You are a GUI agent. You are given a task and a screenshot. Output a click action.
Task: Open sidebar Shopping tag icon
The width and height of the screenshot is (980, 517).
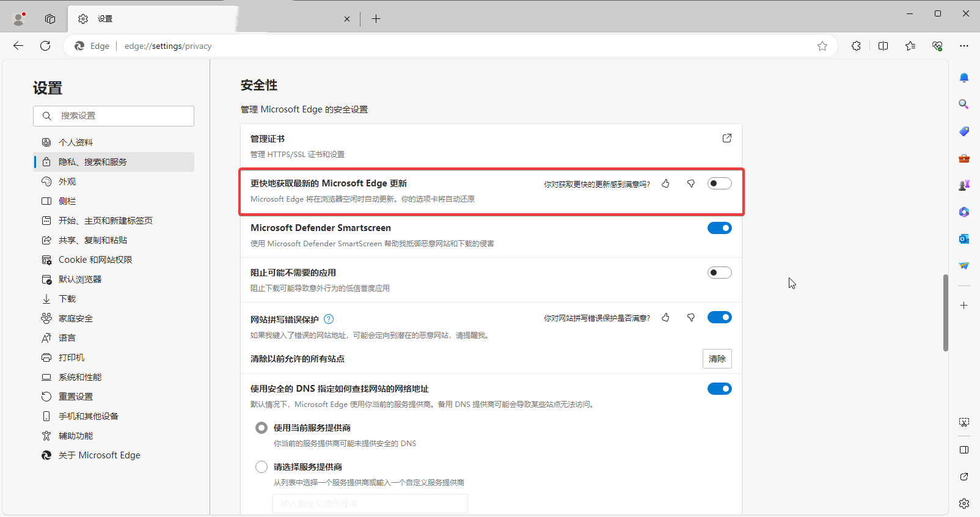click(964, 131)
